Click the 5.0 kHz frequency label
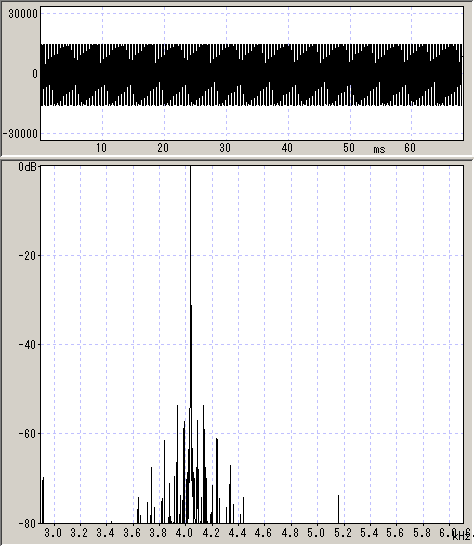Screen dimensions: 474x546 [316, 533]
